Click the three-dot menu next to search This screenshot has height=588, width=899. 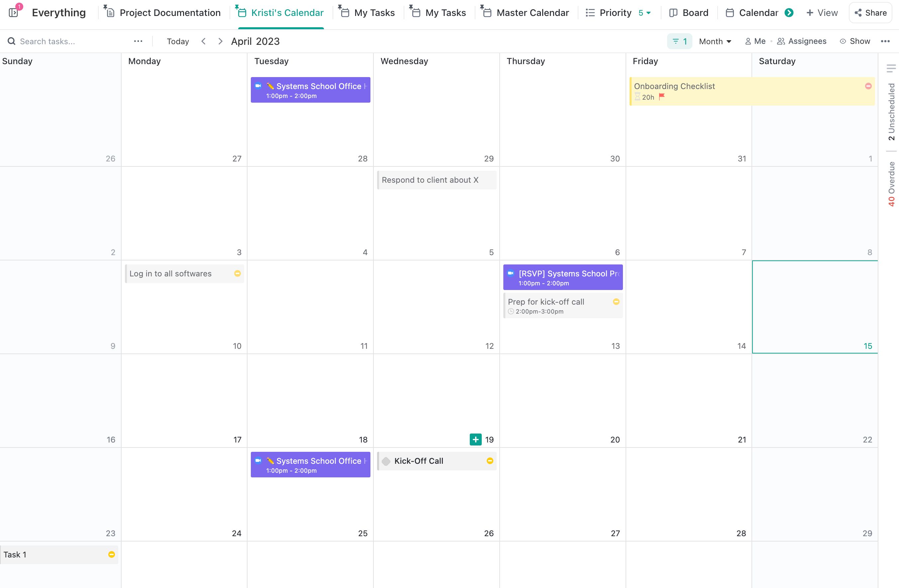tap(138, 41)
